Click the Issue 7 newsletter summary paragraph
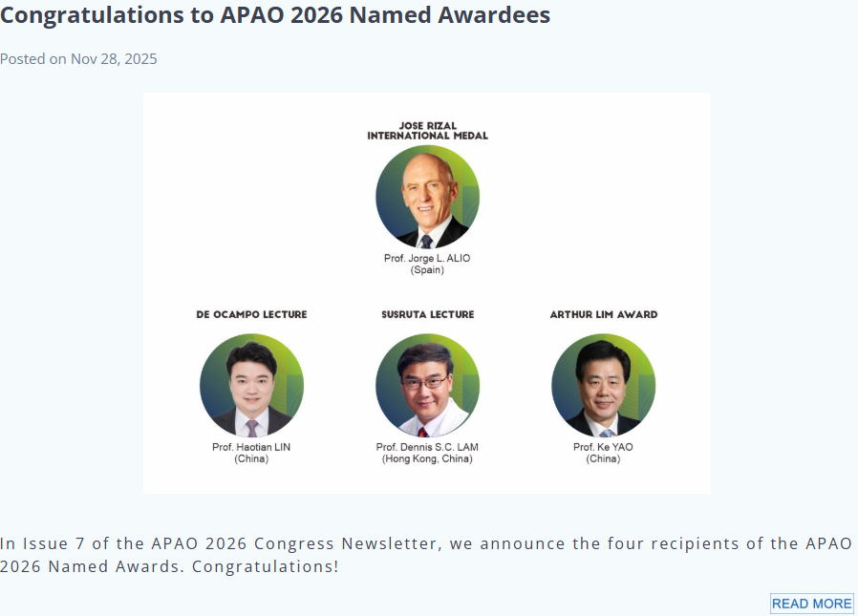The width and height of the screenshot is (858, 616). pos(425,555)
